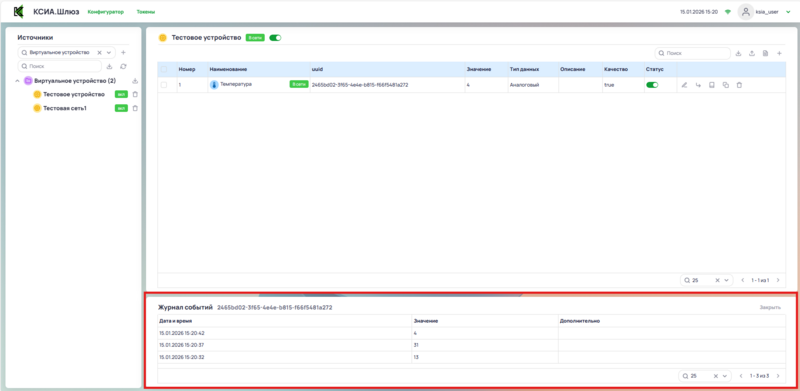This screenshot has width=800, height=391.
Task: Click the КСИА.Шлюз logo icon
Action: point(19,11)
